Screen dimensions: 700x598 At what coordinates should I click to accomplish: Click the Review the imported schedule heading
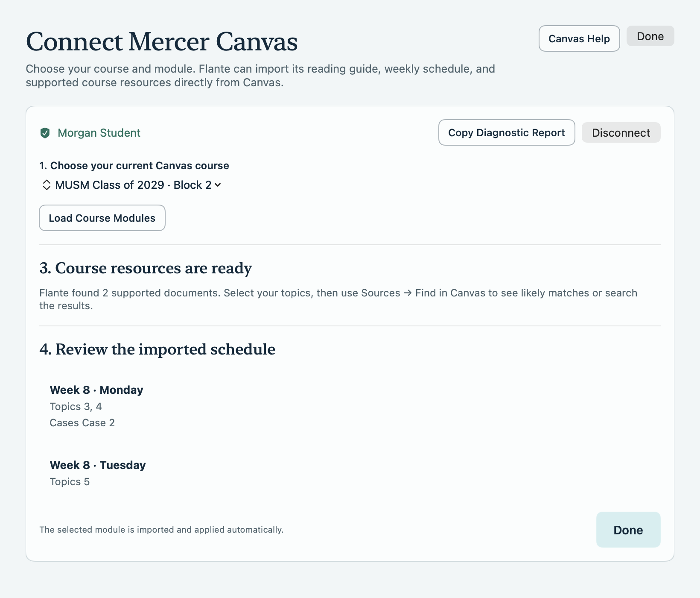pyautogui.click(x=157, y=349)
